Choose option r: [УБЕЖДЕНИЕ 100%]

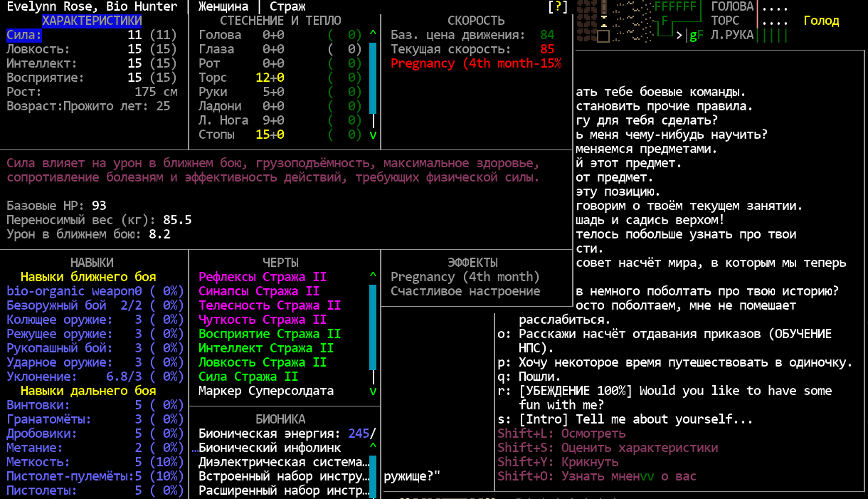[x=665, y=398]
